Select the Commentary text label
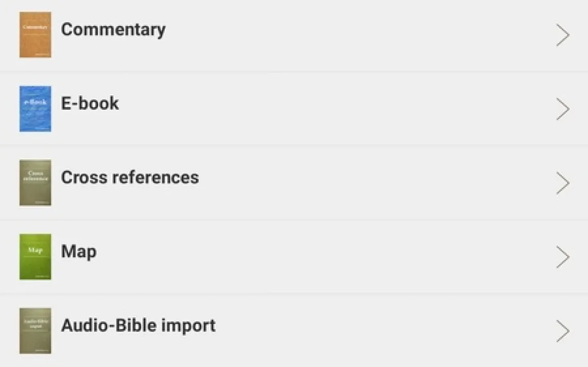Screen dimensions: 588x367 pos(113,29)
